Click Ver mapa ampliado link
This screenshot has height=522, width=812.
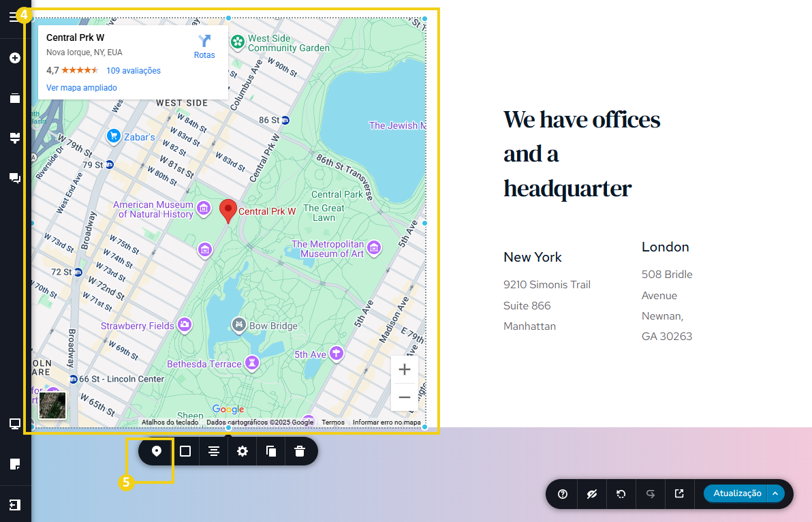click(82, 88)
